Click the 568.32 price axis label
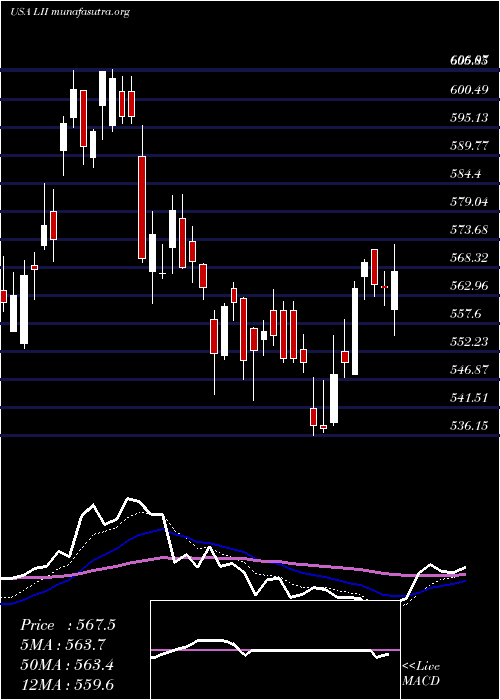 pyautogui.click(x=469, y=258)
